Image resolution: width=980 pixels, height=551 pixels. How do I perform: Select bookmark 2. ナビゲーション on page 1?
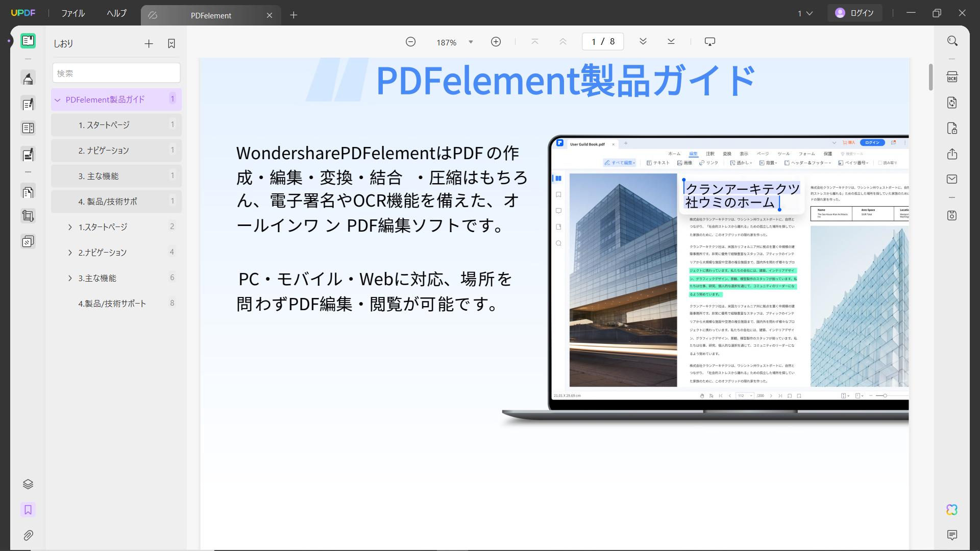(x=116, y=151)
